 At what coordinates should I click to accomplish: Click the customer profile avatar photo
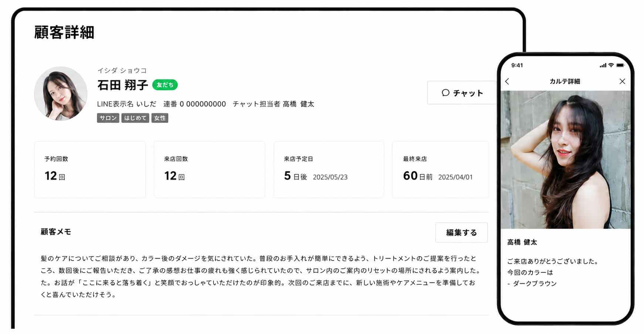coord(61,94)
